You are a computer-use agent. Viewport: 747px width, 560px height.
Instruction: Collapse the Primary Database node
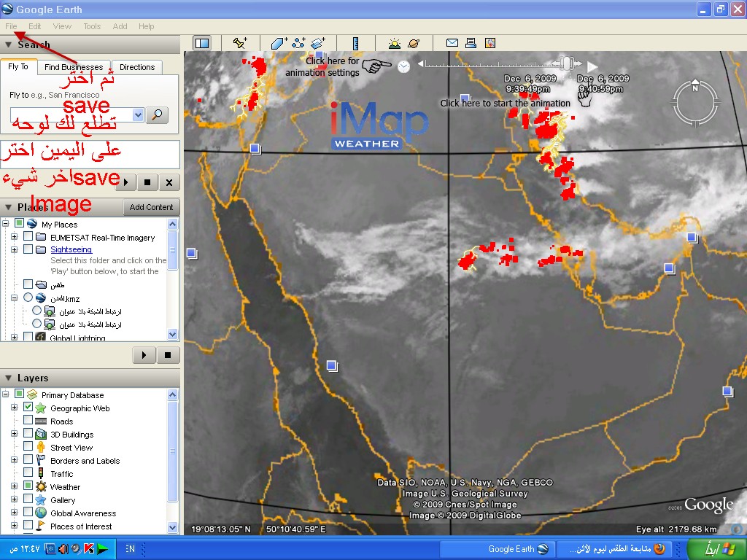click(x=6, y=394)
